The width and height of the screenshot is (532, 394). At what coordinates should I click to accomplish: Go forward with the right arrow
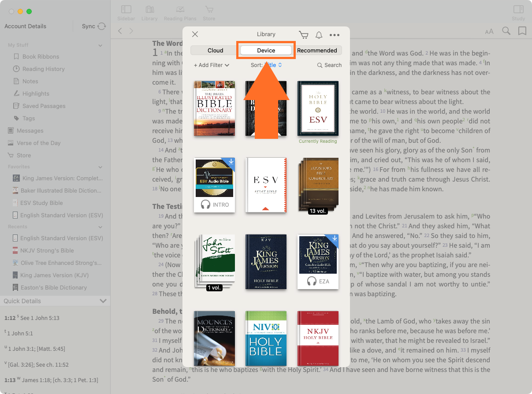tap(131, 31)
